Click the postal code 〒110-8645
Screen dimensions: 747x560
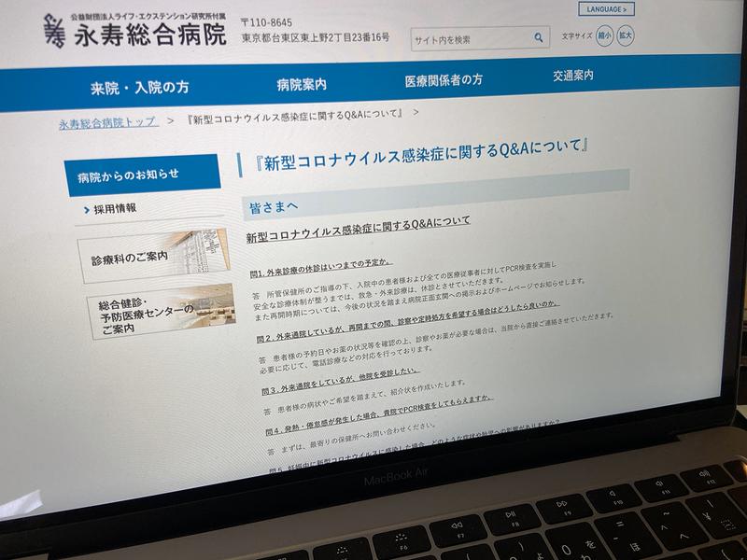(266, 22)
